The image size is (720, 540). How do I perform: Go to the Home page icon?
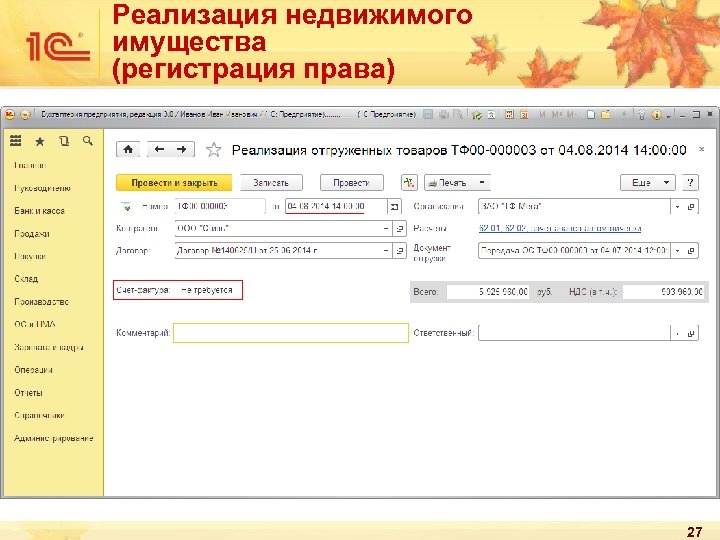pyautogui.click(x=128, y=149)
